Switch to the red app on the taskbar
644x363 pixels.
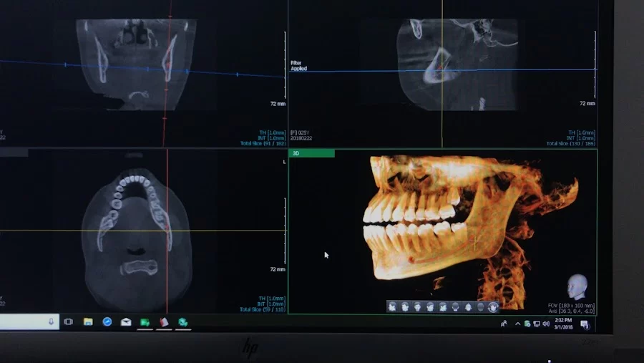click(164, 322)
